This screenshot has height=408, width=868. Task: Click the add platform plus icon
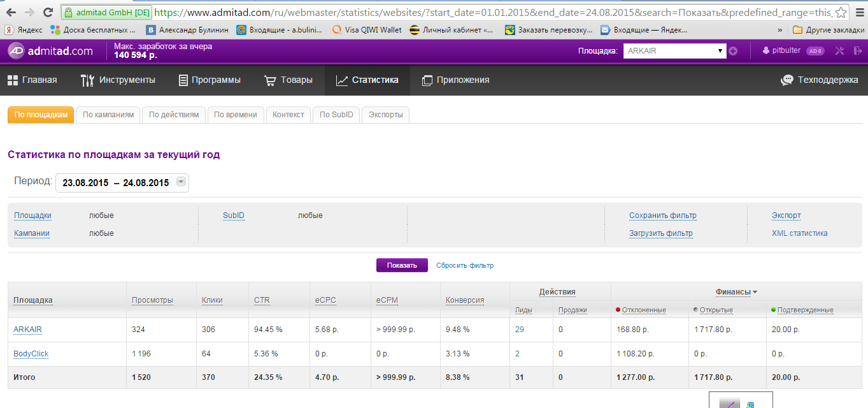pyautogui.click(x=733, y=51)
